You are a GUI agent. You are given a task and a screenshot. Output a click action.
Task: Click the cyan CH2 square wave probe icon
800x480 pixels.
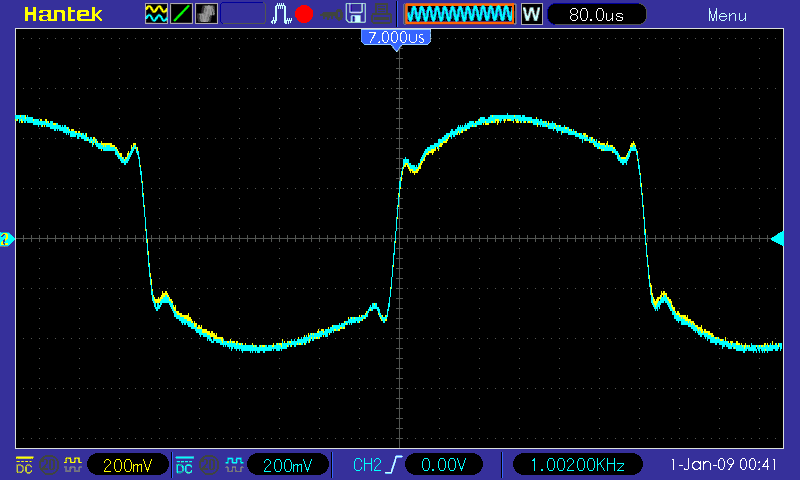(234, 465)
